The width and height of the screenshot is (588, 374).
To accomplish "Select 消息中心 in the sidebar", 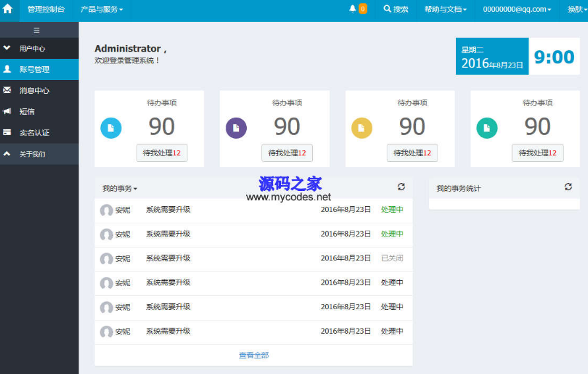I will (x=34, y=91).
